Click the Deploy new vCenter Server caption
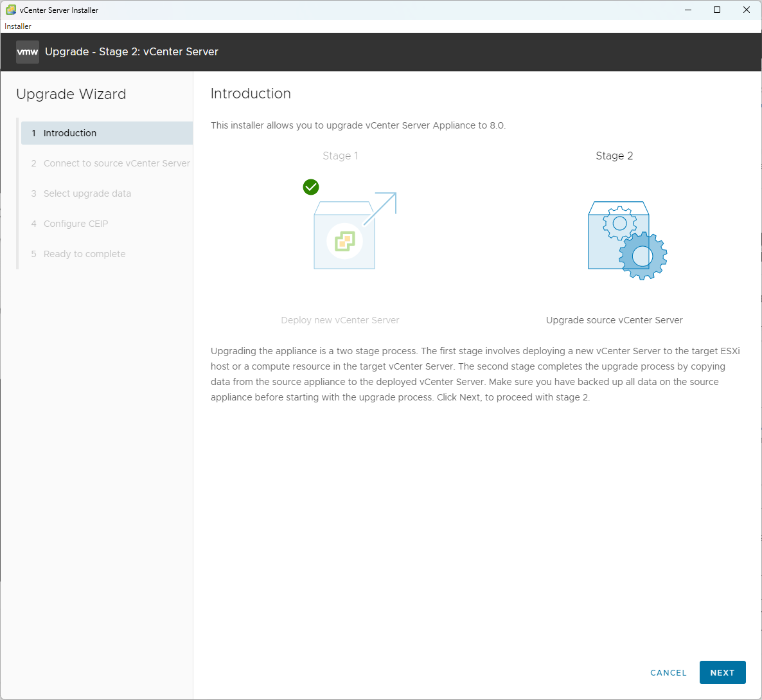 [x=340, y=320]
